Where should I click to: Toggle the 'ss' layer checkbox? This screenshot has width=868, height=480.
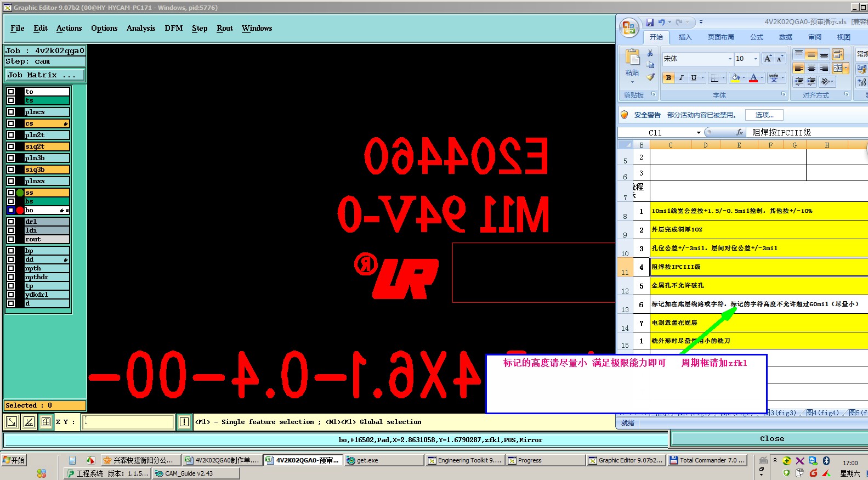point(11,193)
